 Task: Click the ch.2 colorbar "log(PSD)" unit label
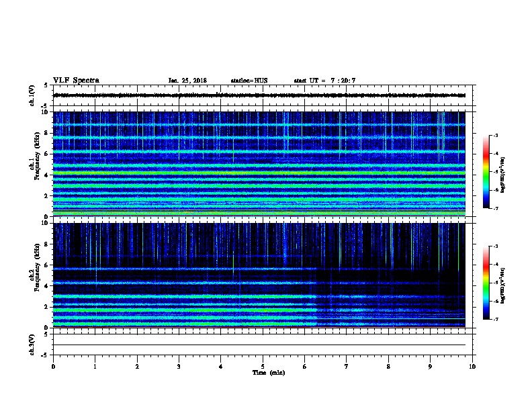click(502, 285)
